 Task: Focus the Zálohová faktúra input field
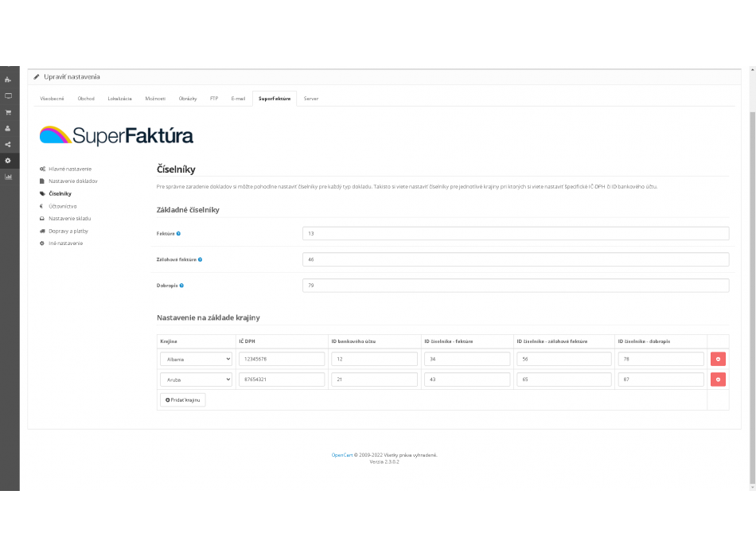[x=516, y=259]
